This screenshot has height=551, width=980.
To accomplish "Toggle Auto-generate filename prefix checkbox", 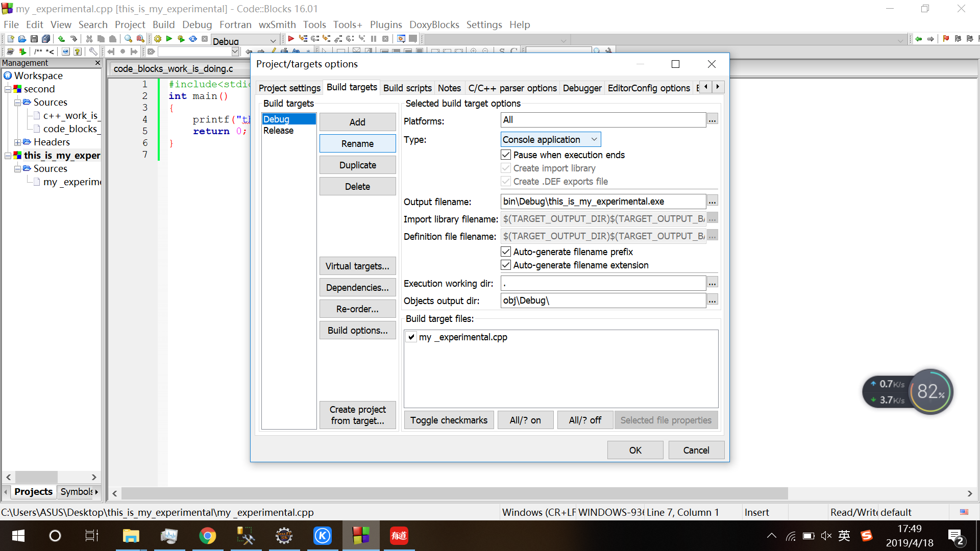I will tap(506, 252).
